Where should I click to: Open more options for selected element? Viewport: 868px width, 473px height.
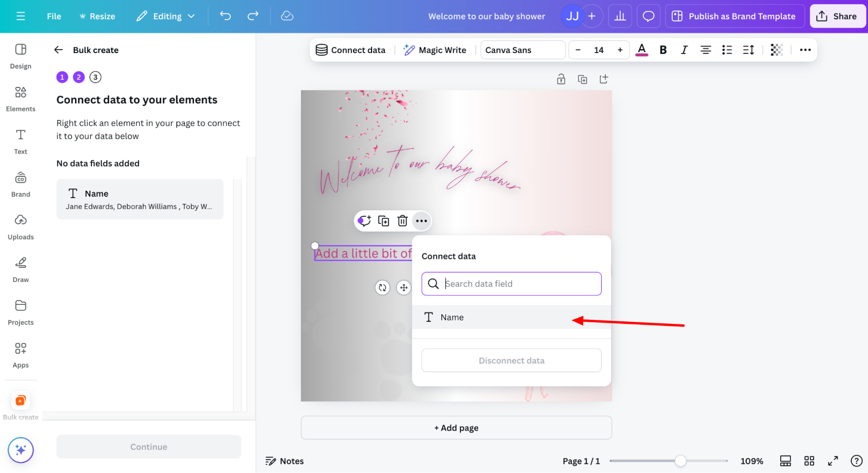pos(421,221)
